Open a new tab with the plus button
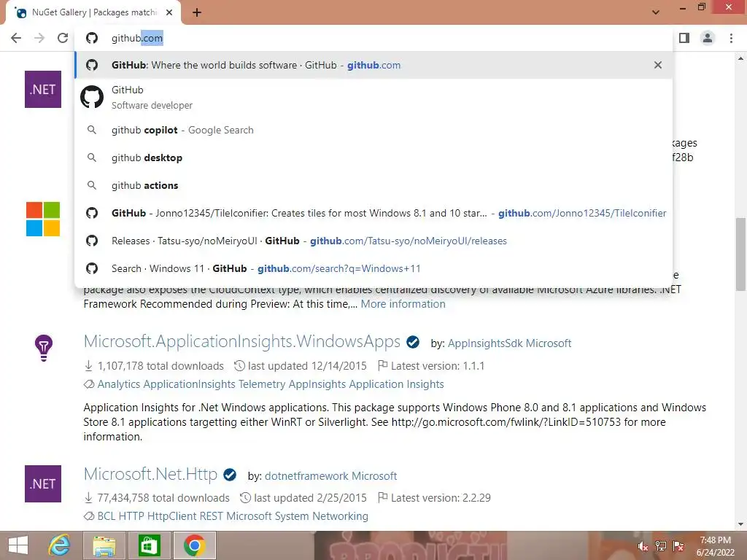 pos(197,13)
